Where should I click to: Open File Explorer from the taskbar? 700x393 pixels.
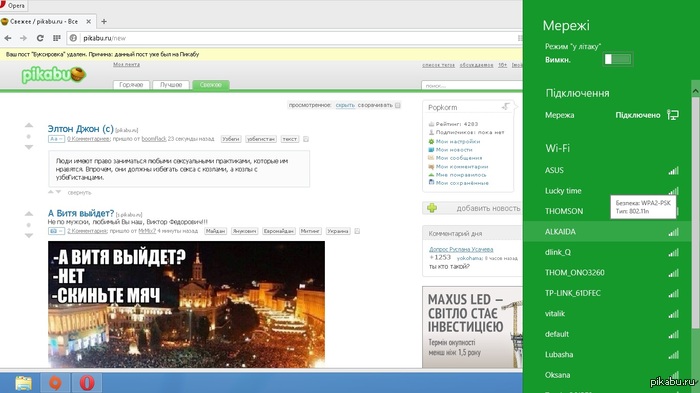coord(23,383)
